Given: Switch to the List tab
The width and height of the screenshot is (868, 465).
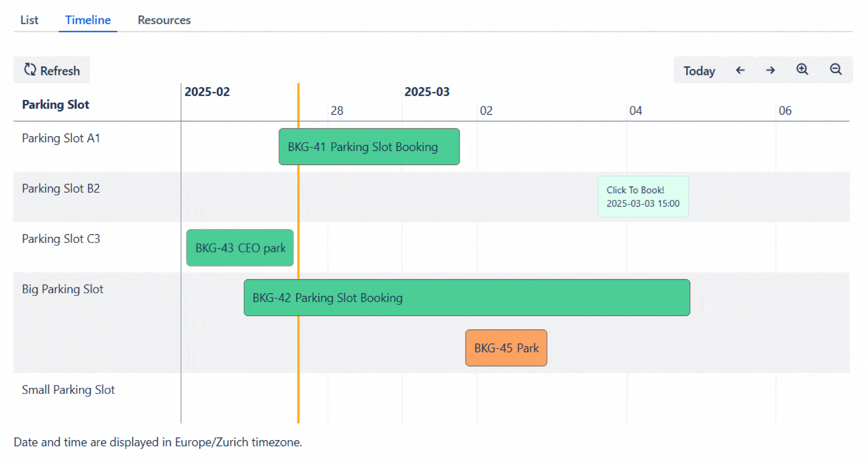Looking at the screenshot, I should pos(28,20).
